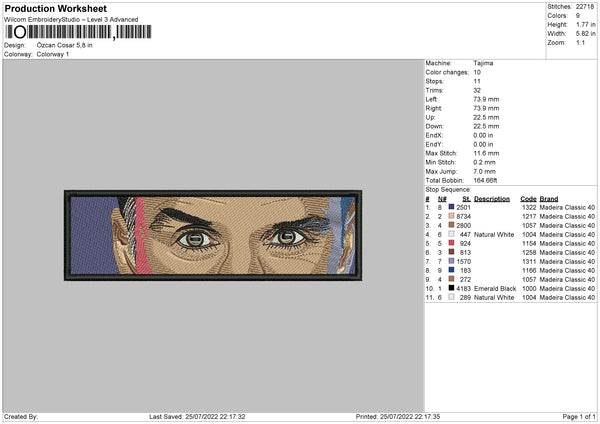The image size is (600, 424).
Task: Click the 'St.' column header
Action: [466, 199]
